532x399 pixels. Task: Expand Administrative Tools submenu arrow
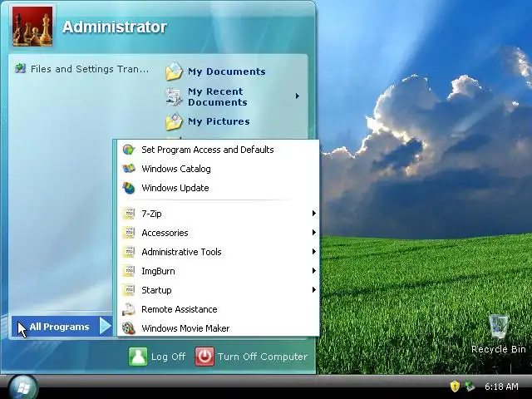pos(314,251)
